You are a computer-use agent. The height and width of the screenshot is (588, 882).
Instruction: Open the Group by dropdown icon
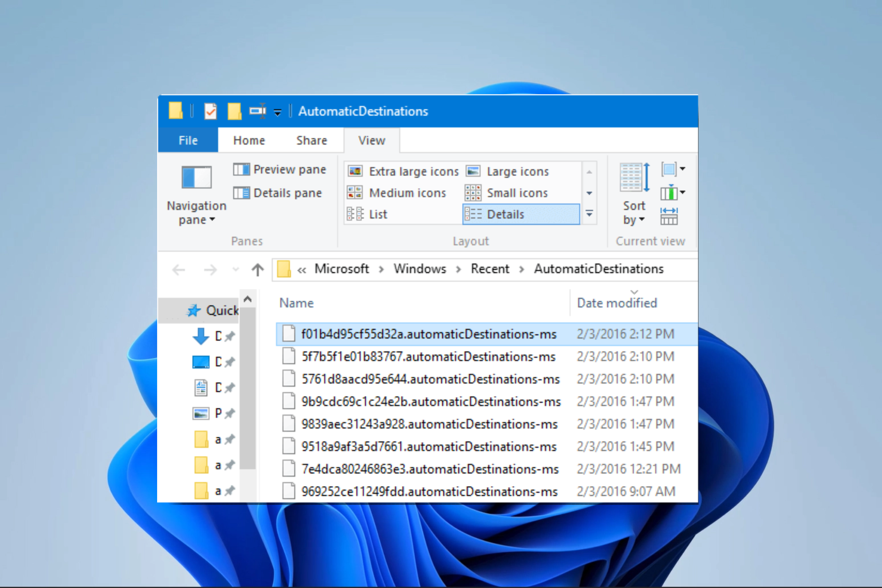pos(673,169)
